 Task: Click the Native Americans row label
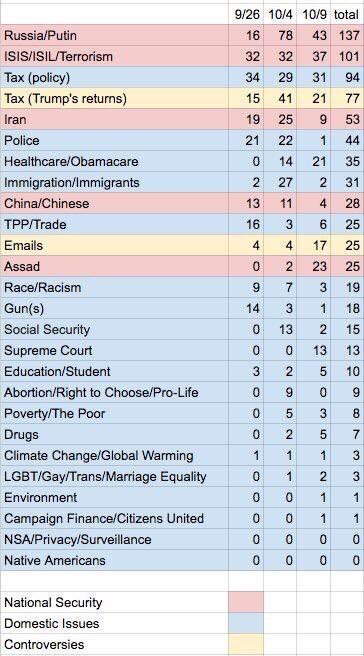coord(114,560)
